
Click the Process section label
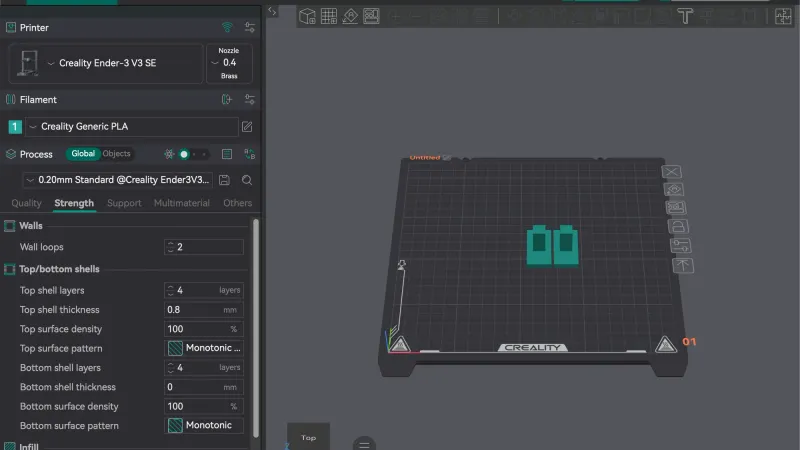[x=36, y=154]
